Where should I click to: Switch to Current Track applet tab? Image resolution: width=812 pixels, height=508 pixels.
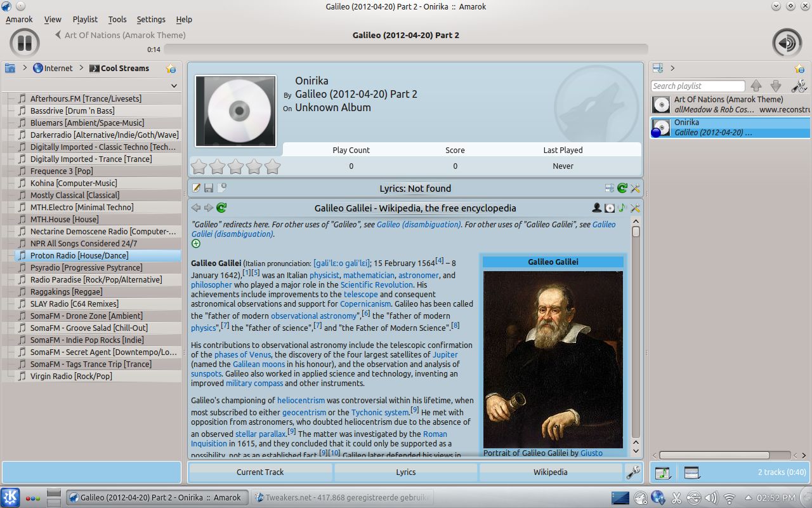coord(260,472)
